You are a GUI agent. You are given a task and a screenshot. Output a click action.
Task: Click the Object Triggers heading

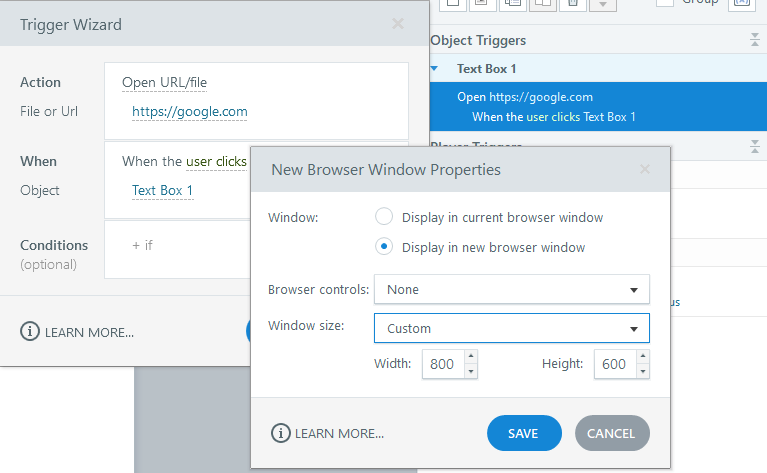(478, 41)
